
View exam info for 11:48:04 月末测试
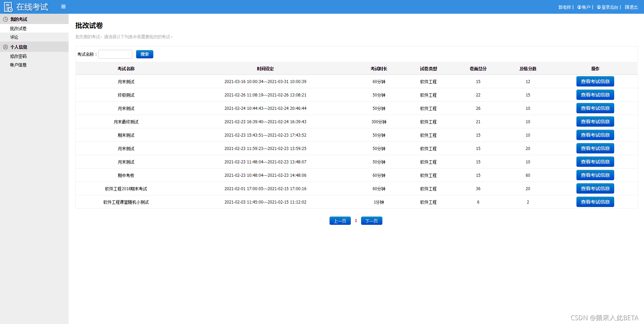point(595,162)
